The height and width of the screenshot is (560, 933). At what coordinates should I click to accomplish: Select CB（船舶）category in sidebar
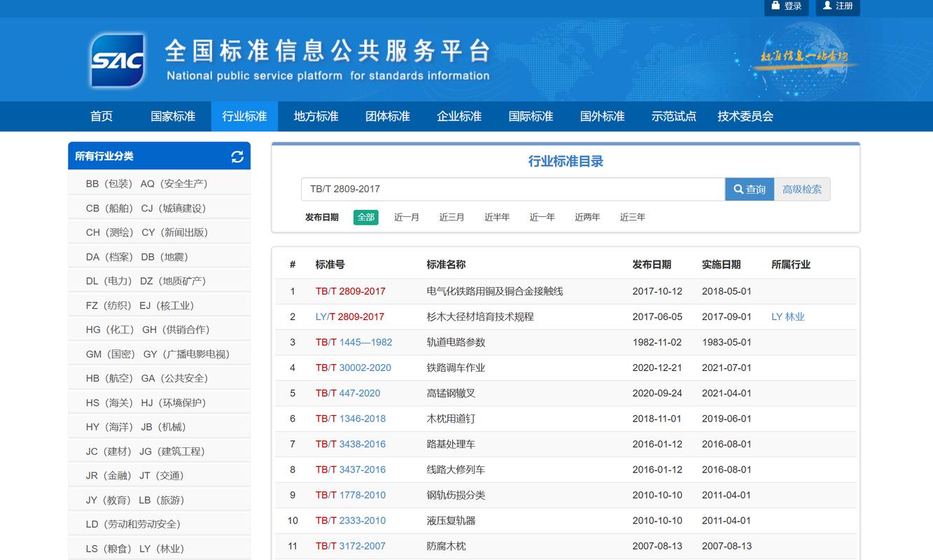[109, 208]
